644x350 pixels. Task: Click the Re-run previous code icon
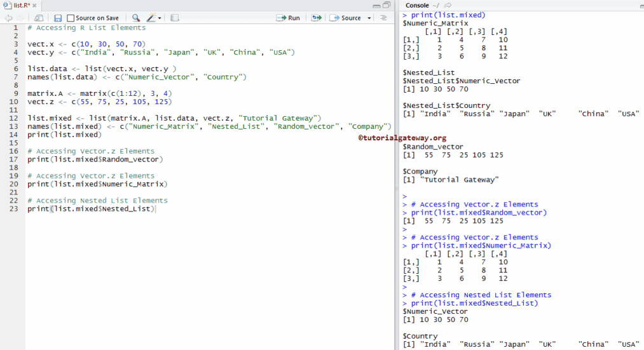point(316,18)
